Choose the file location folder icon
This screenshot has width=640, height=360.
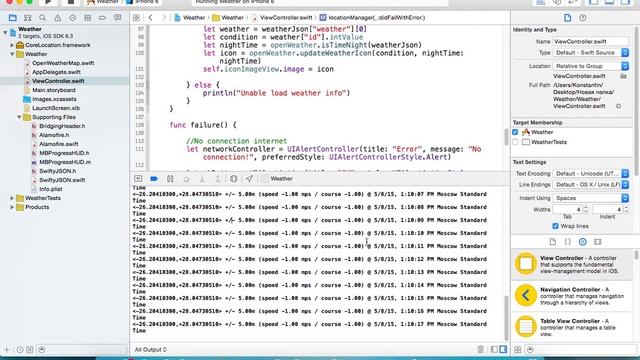[623, 76]
